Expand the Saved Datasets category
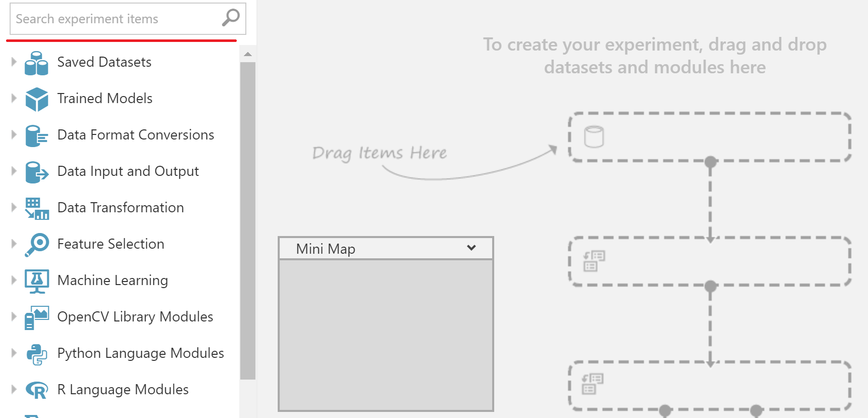This screenshot has height=418, width=868. click(14, 62)
